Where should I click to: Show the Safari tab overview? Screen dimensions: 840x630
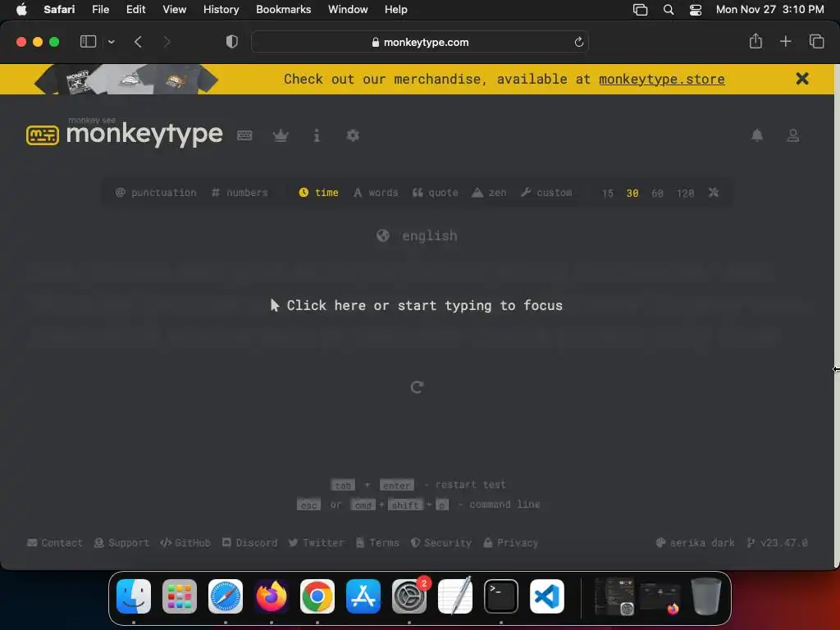point(816,41)
